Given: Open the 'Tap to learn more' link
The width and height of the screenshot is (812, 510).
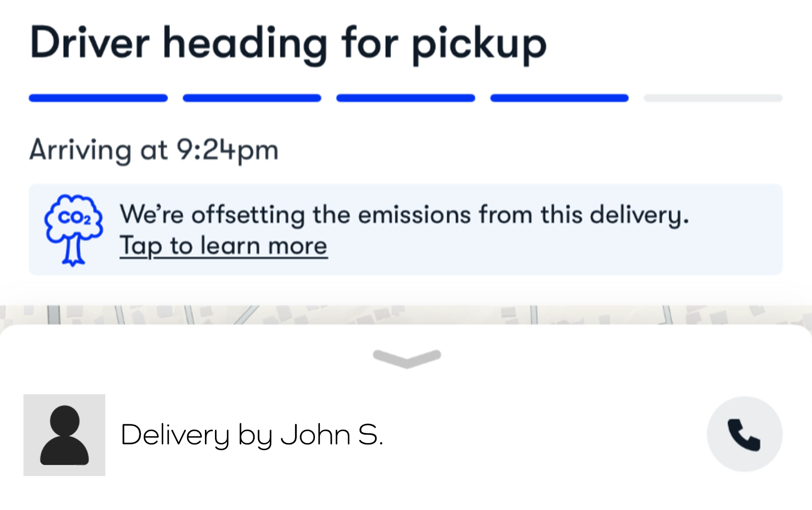Looking at the screenshot, I should [223, 246].
